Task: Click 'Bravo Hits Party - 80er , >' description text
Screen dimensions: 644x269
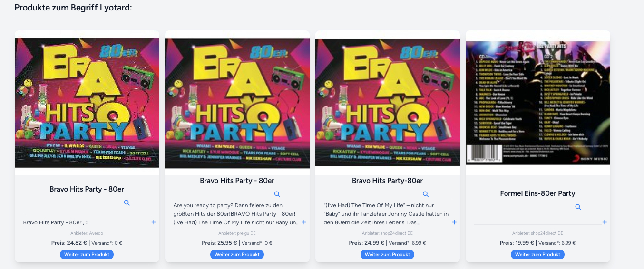Action: (x=56, y=222)
